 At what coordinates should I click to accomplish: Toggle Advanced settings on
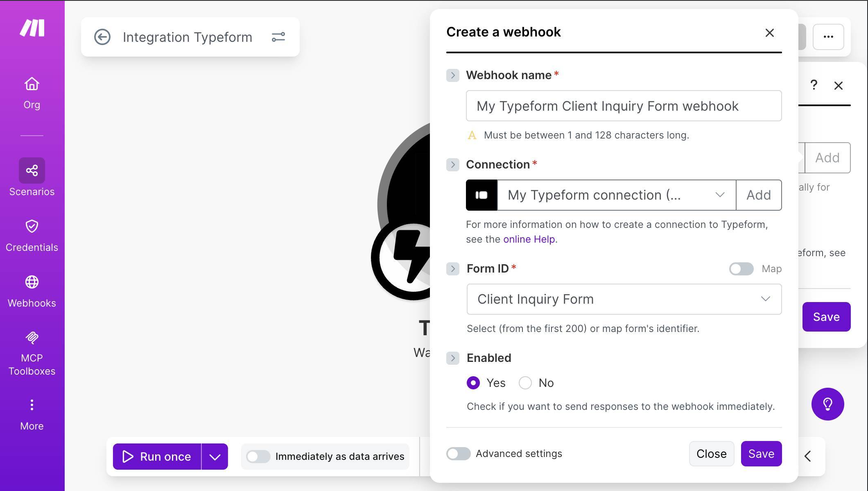click(x=458, y=454)
